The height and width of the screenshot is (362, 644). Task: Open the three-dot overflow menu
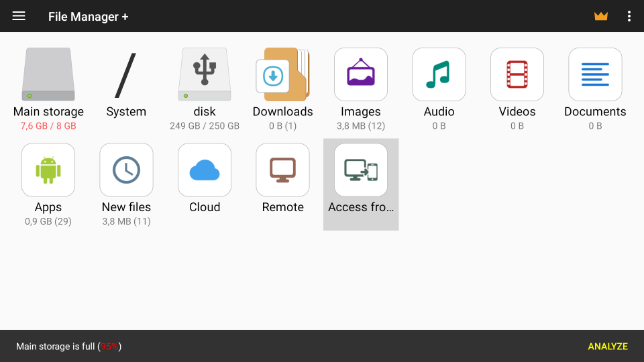point(629,16)
